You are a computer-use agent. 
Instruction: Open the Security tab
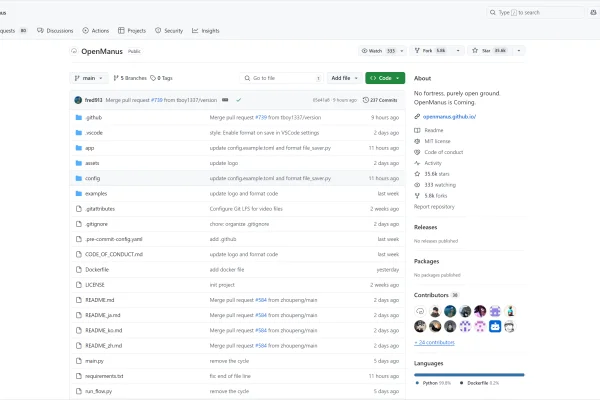coord(169,31)
